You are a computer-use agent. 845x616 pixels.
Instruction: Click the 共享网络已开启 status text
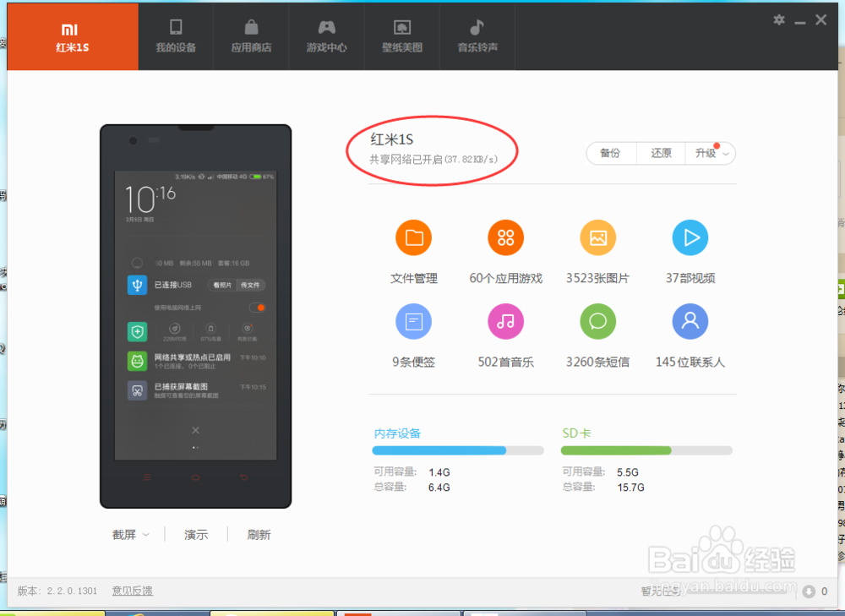(x=433, y=160)
